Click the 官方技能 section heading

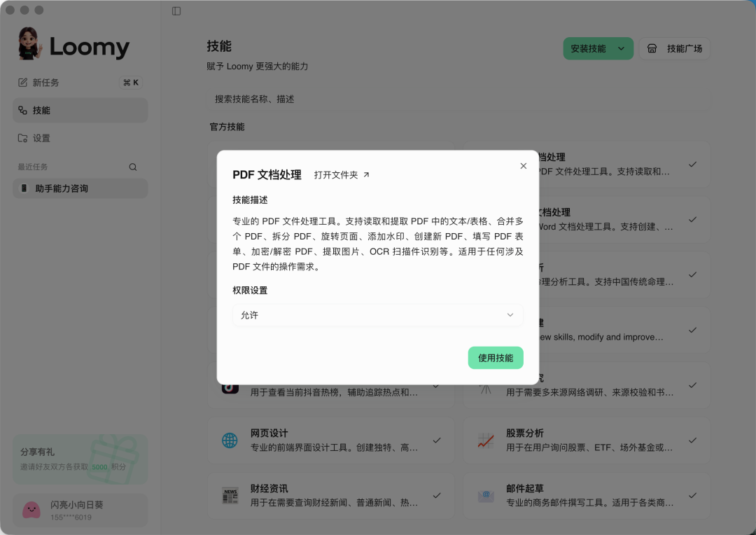click(x=227, y=127)
